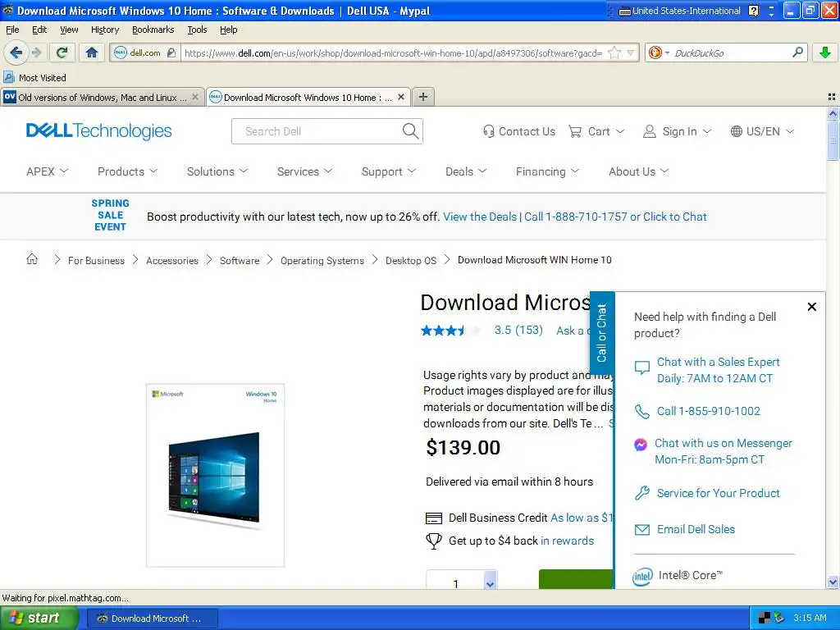Click the Windows 10 Home product image
The image size is (840, 630).
(x=215, y=475)
